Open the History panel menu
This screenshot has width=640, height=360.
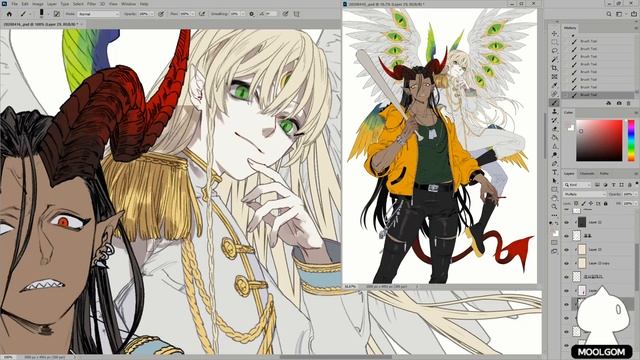(636, 28)
